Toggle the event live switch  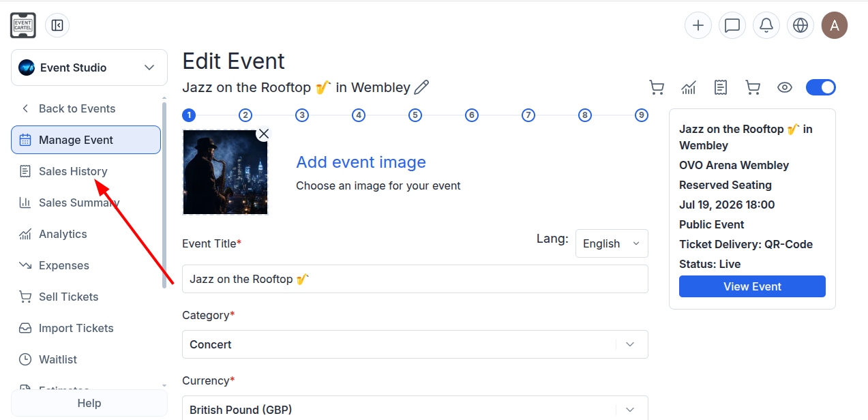[821, 87]
